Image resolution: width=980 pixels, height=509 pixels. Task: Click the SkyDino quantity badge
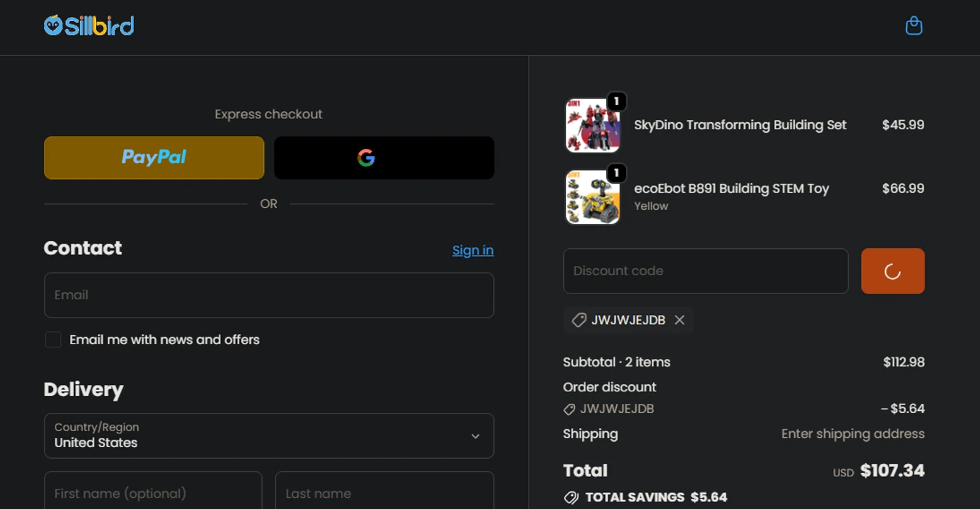[616, 102]
